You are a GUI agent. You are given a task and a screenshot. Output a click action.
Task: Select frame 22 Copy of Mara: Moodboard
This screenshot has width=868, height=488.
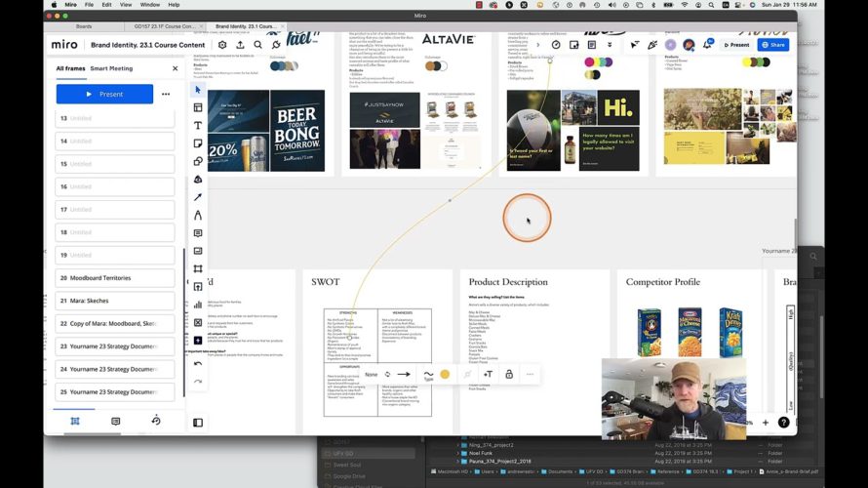tap(114, 323)
